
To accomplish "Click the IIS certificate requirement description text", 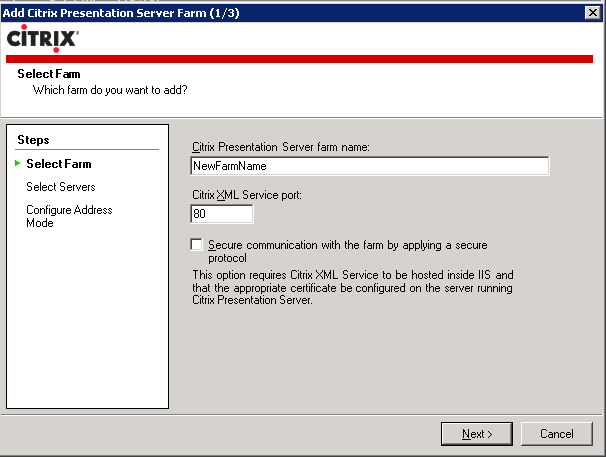I will click(x=353, y=287).
